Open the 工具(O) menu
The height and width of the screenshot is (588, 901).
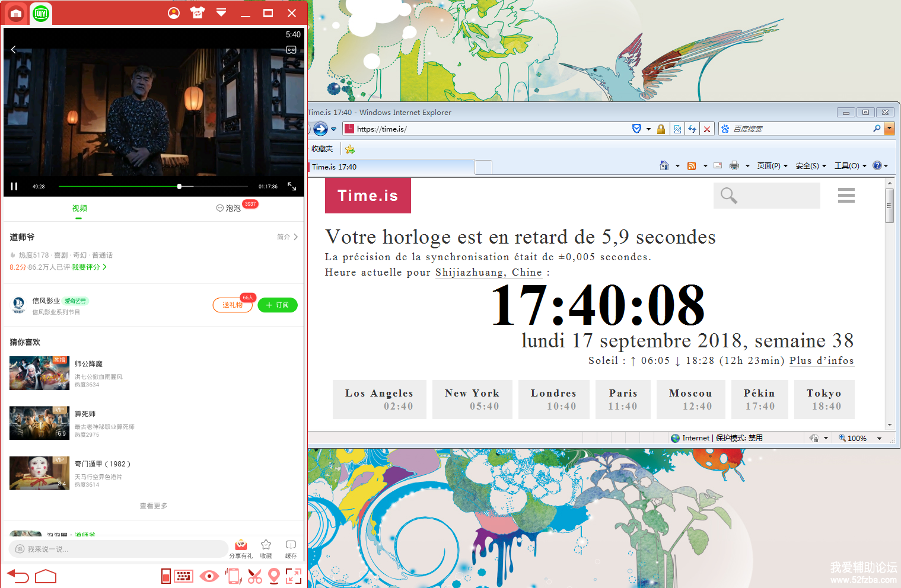point(851,166)
